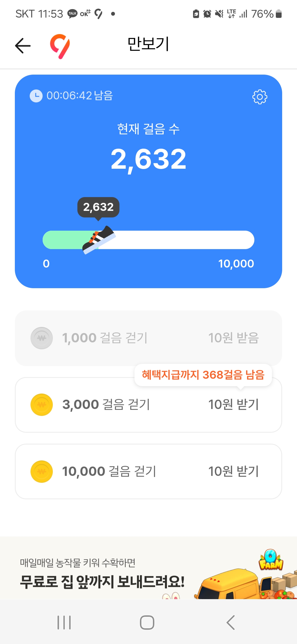Tap the 10원 받음 received label
297x644 pixels.
(233, 338)
